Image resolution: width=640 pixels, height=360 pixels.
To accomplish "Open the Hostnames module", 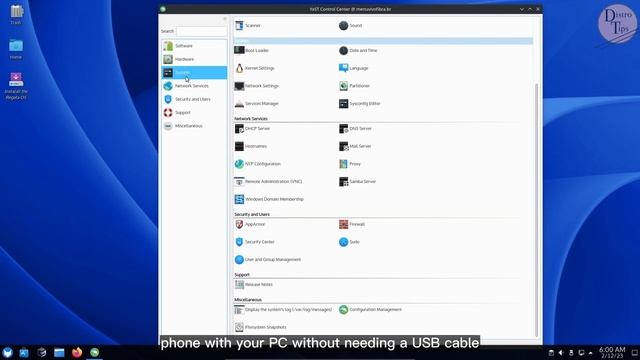I will [251, 146].
